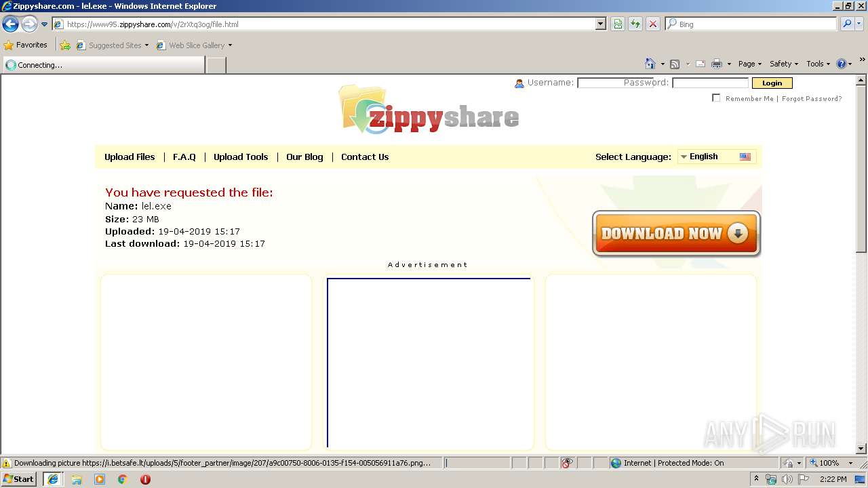Click the DOWNLOAD NOW button
The image size is (868, 488).
(x=676, y=234)
